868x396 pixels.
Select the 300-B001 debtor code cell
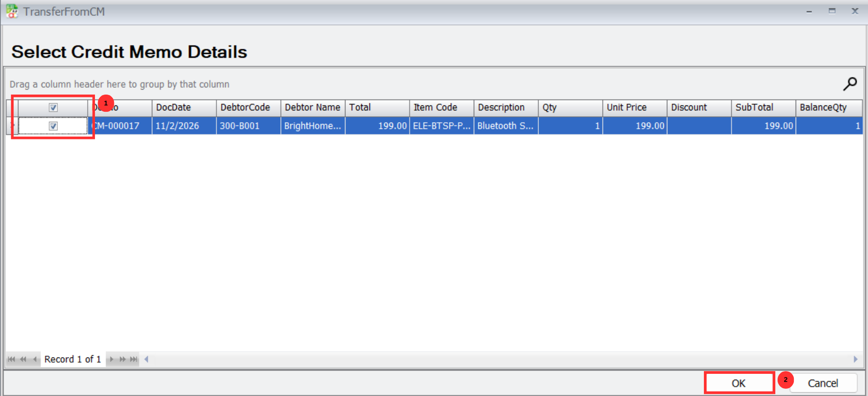coord(248,126)
